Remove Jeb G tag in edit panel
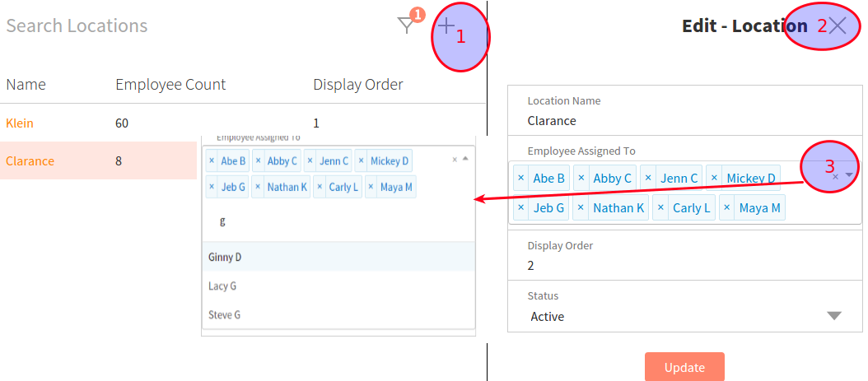868x381 pixels. coord(520,207)
